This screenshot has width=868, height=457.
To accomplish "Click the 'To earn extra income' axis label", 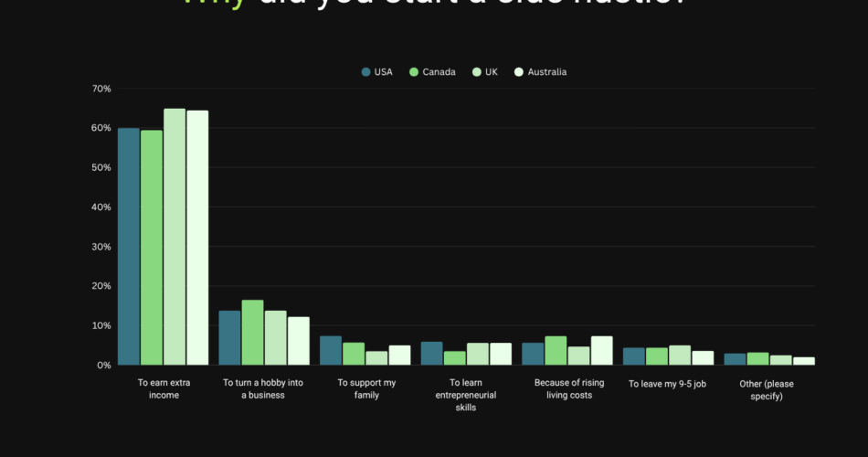I will coord(164,389).
